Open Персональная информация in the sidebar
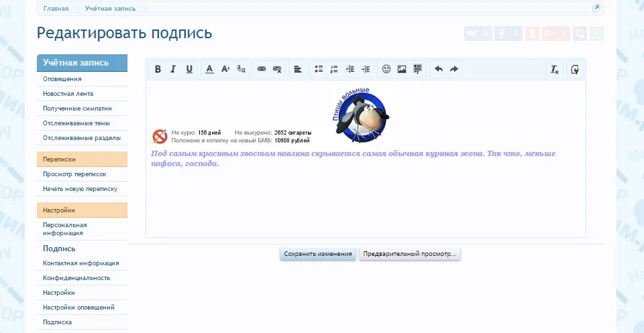The height and width of the screenshot is (333, 644). pyautogui.click(x=82, y=229)
